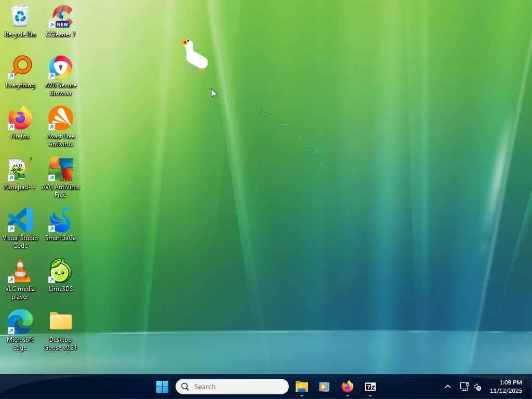Screen dimensions: 532x399
Task: Select the SmartGaGa shortcut
Action: point(61,224)
